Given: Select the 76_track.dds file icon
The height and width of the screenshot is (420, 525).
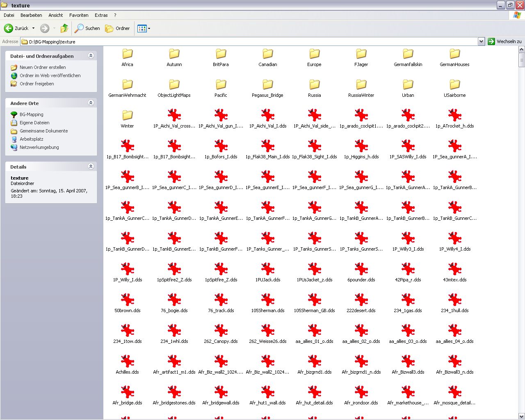Looking at the screenshot, I should point(221,300).
